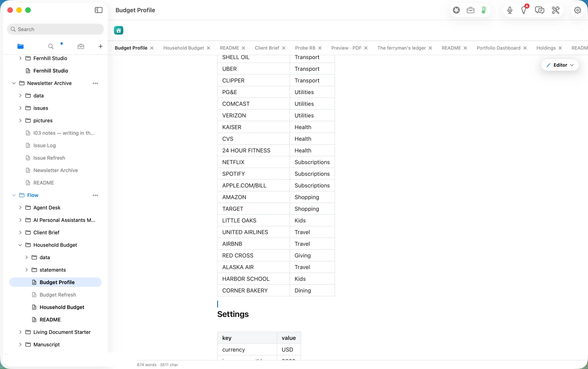Open more options for Newsletter Archive folder
Viewport: 588px width, 369px height.
point(95,83)
